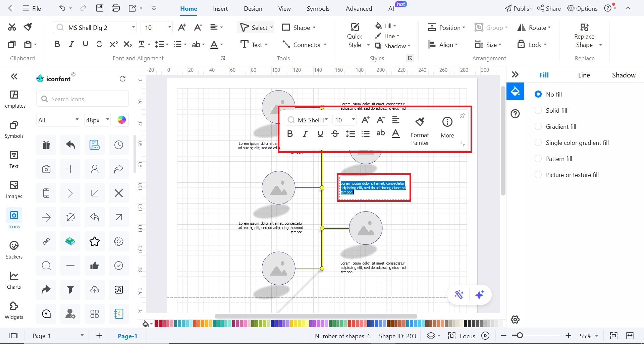The image size is (644, 344).
Task: Expand the Shape tool dropdown
Action: tap(314, 27)
